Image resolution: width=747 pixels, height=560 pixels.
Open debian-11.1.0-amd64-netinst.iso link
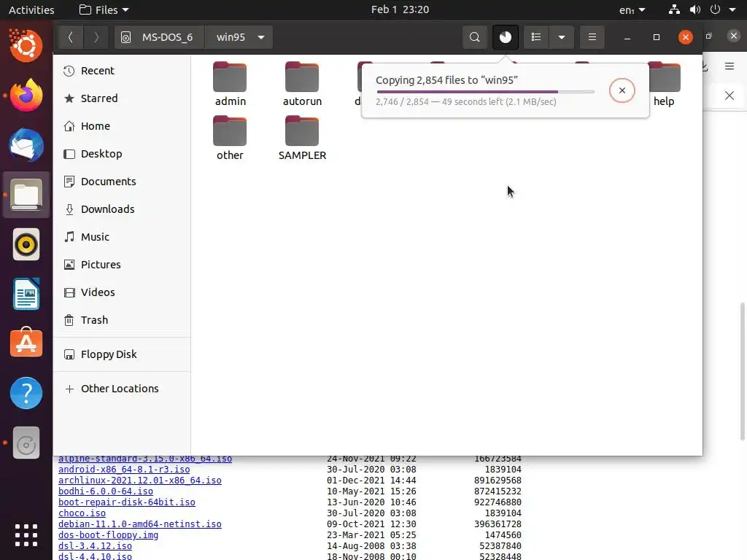pyautogui.click(x=139, y=524)
